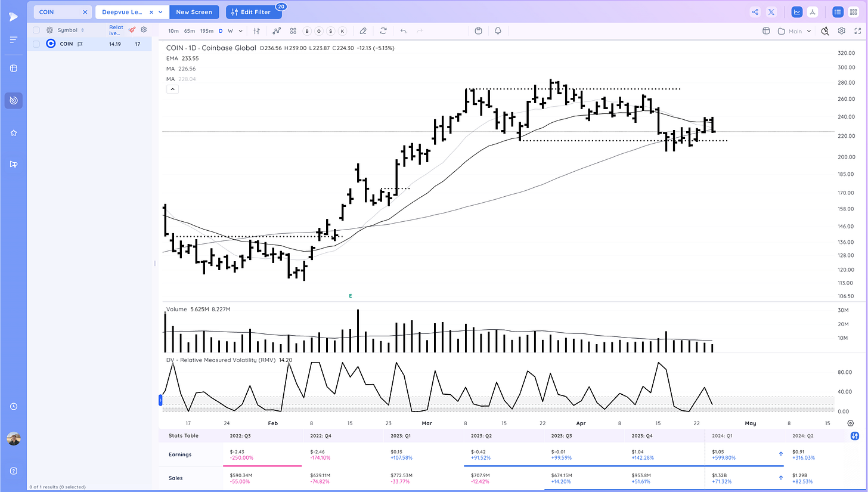868x492 pixels.
Task: Share to X (Twitter) icon
Action: coord(772,12)
